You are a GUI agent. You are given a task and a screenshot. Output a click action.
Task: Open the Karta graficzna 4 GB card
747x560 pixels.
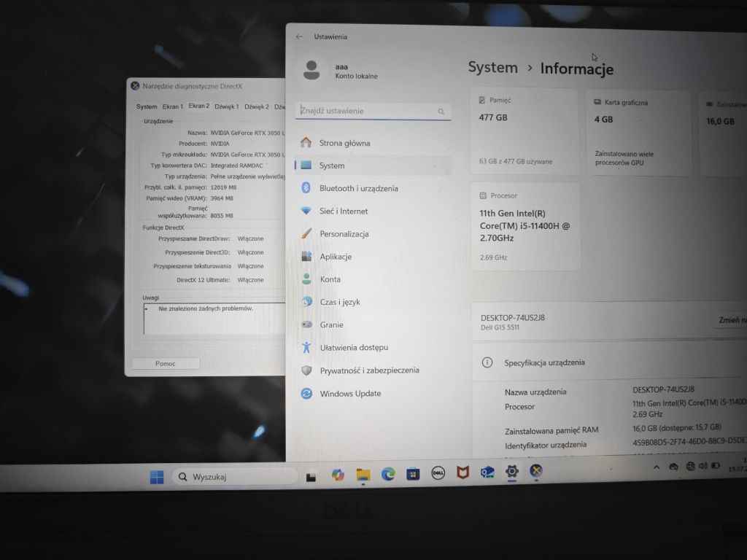[638, 133]
